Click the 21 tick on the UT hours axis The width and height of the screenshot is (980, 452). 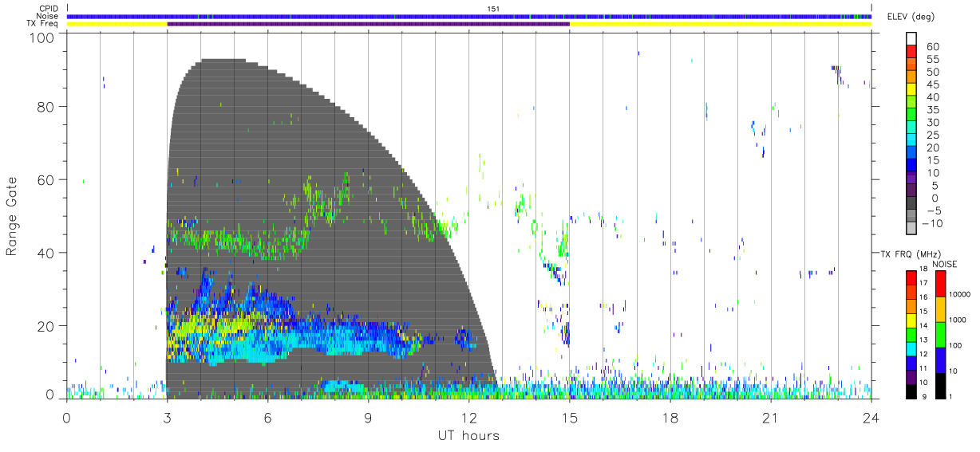[771, 417]
